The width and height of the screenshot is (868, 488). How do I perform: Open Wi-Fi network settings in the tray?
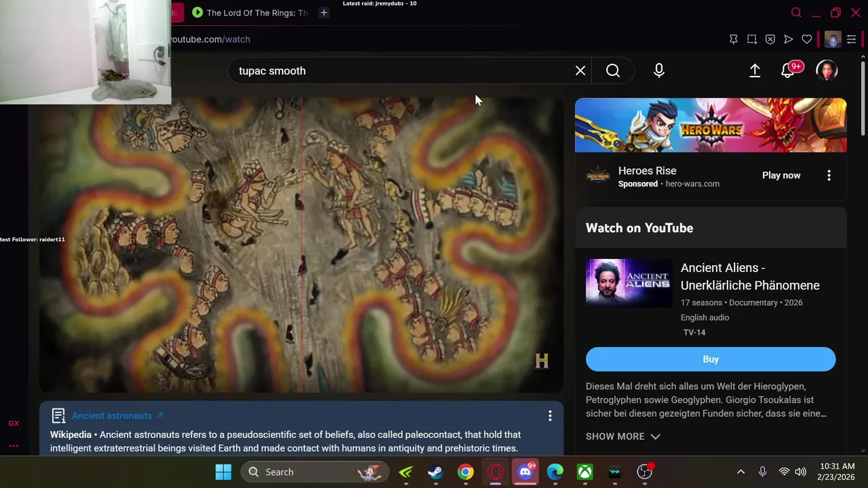pos(785,472)
